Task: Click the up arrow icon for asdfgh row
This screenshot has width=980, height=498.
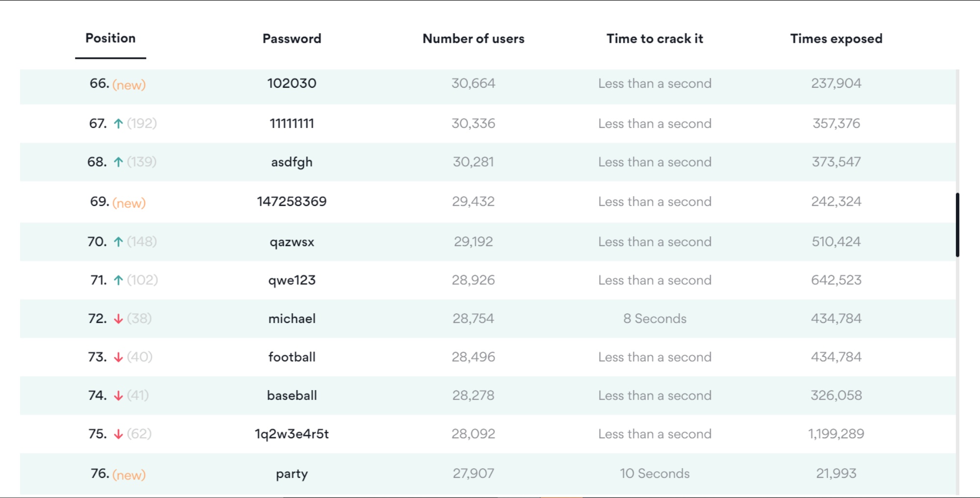Action: click(x=118, y=162)
